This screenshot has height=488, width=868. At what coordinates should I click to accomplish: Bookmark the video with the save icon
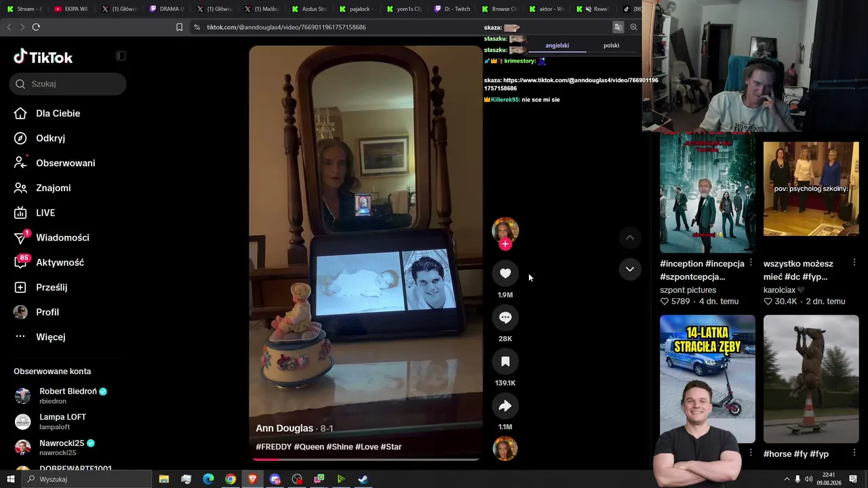[x=505, y=362]
